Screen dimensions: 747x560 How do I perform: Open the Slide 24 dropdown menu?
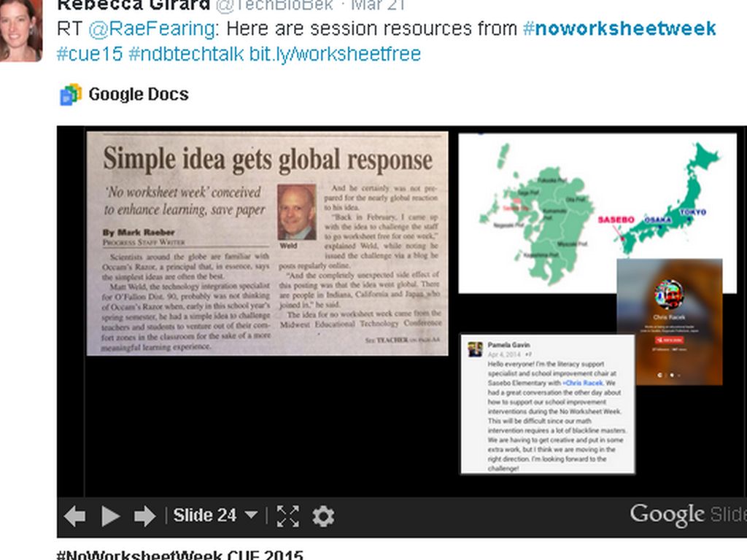[215, 516]
